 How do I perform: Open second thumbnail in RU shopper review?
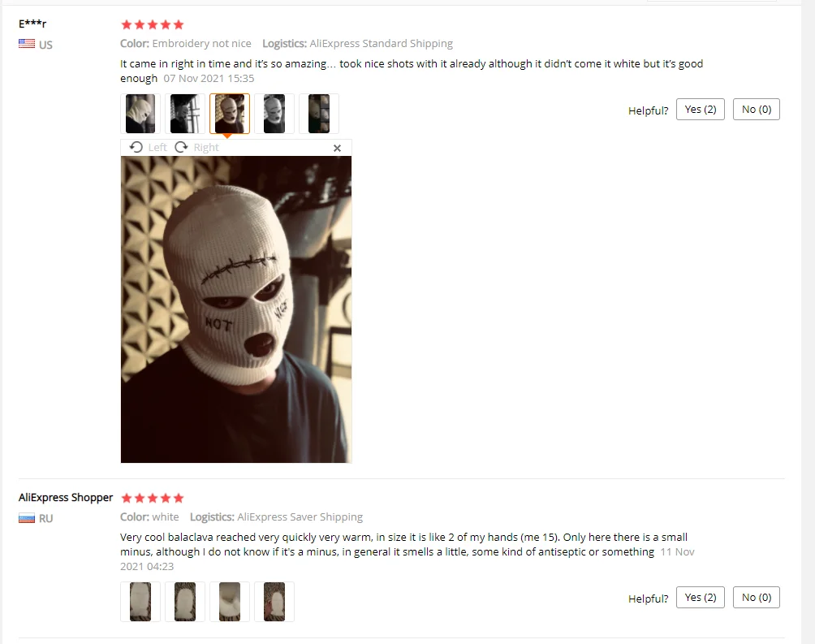click(185, 602)
